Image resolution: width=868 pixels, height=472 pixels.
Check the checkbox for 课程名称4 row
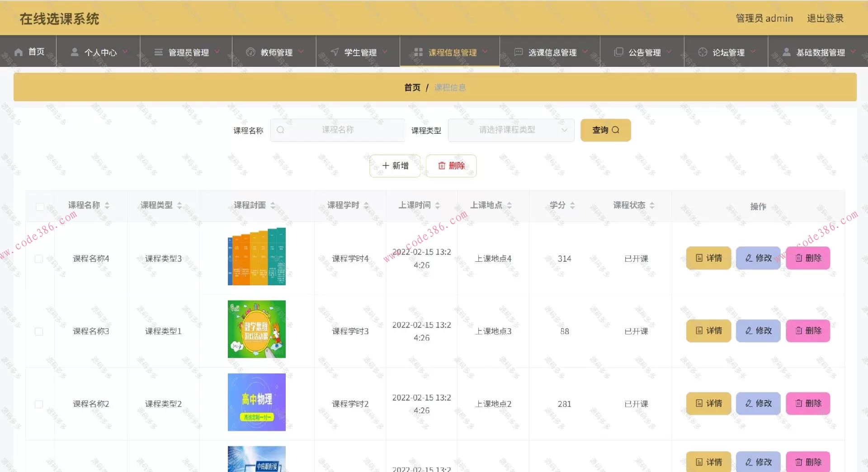tap(39, 259)
